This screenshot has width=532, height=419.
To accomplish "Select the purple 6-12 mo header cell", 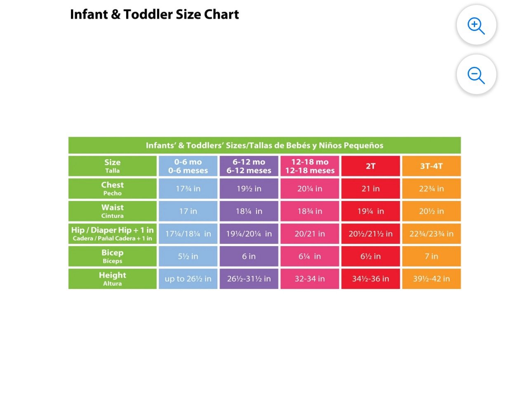I will point(249,166).
